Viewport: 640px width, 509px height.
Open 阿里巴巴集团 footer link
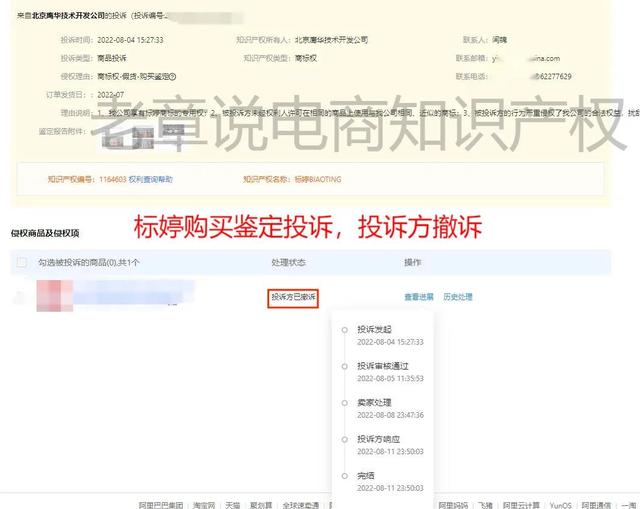[161, 505]
